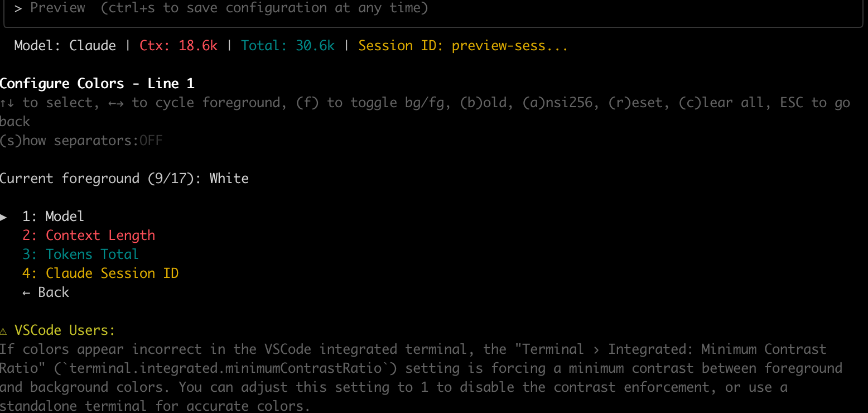The height and width of the screenshot is (413, 868).
Task: Select the (a)nsi256 color mode option
Action: pos(557,103)
